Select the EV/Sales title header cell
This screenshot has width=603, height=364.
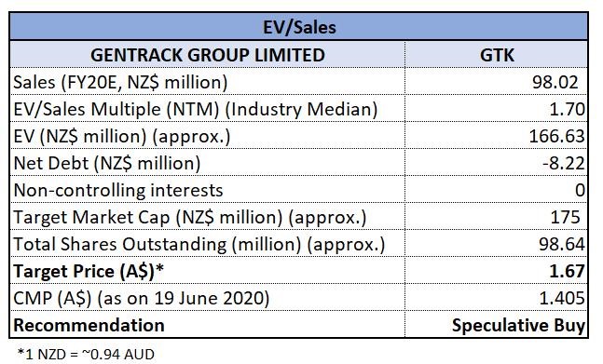pyautogui.click(x=299, y=27)
